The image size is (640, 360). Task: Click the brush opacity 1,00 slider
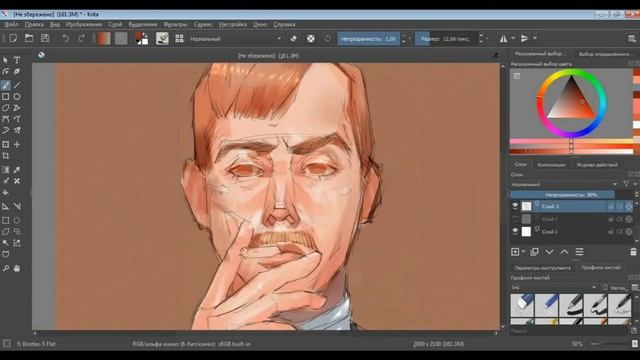[369, 39]
